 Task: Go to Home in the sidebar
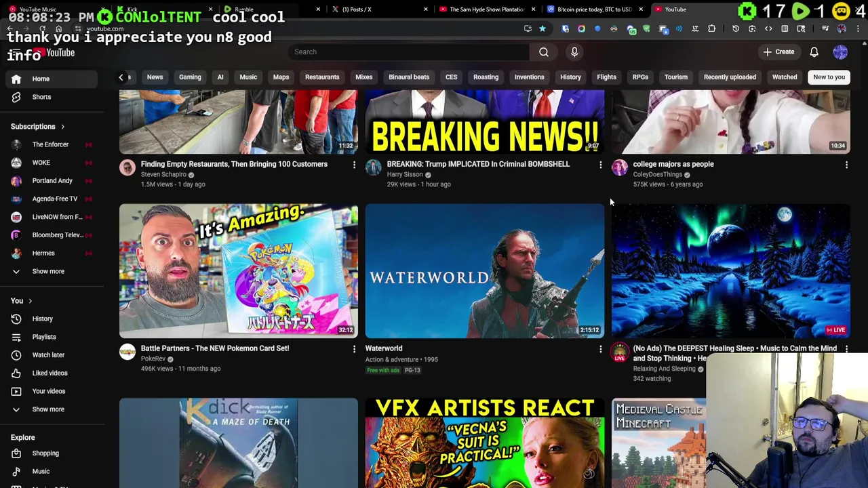click(x=52, y=79)
